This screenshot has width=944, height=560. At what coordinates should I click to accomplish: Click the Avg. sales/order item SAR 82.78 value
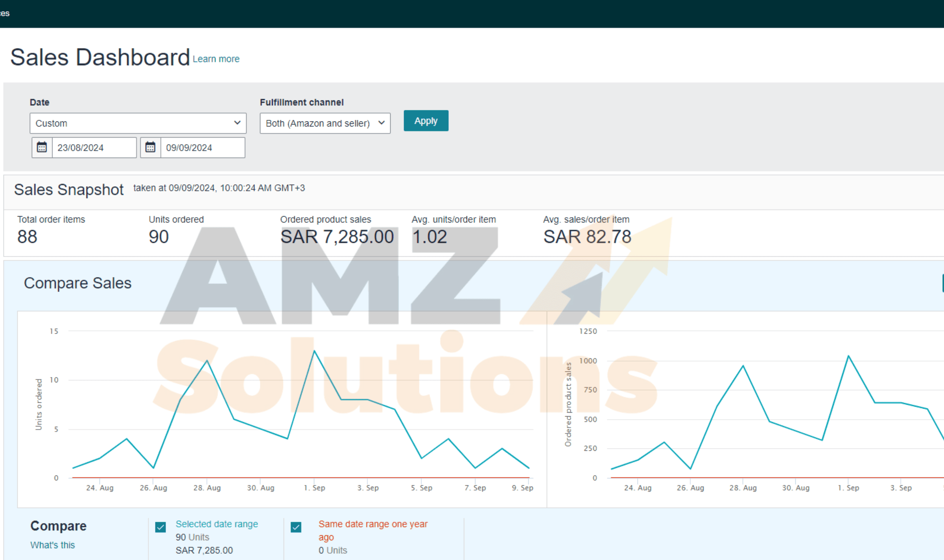click(587, 237)
